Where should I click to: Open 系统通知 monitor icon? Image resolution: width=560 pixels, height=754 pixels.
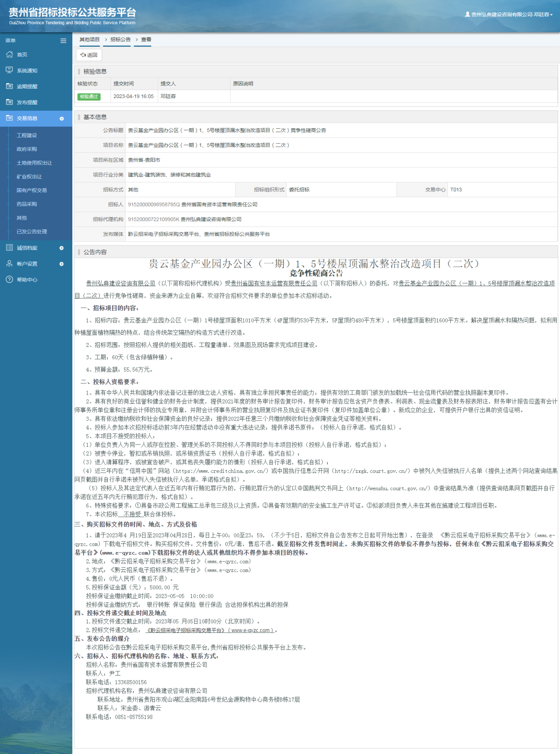point(9,70)
